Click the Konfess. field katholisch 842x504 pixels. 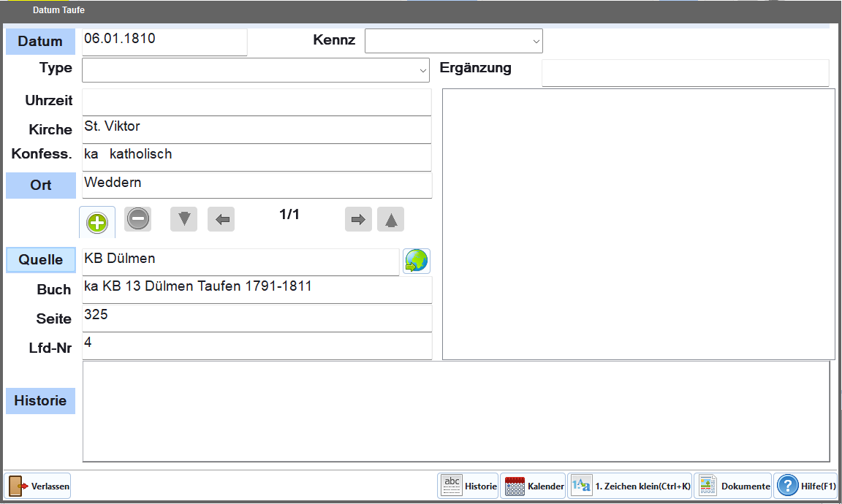[x=257, y=157]
